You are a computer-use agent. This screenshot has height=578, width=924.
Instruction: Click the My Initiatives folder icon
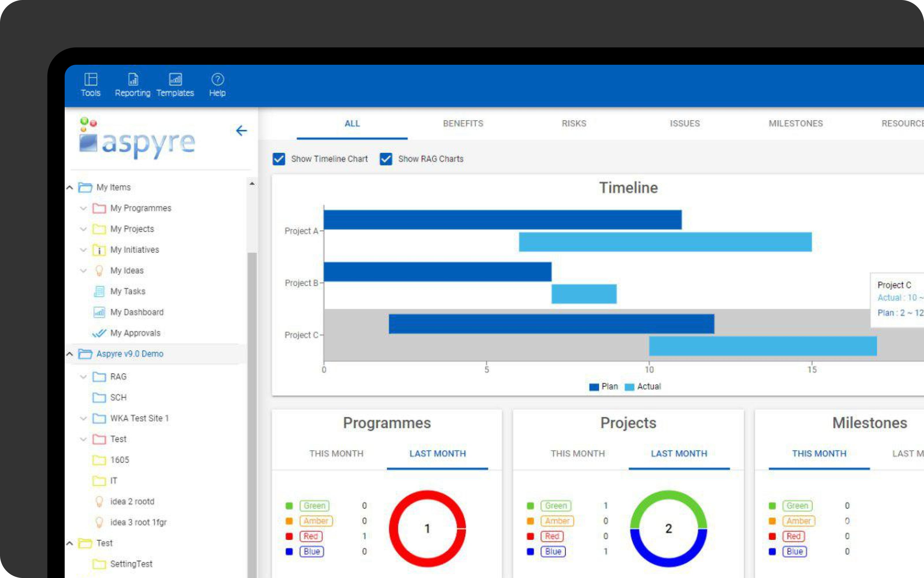[99, 250]
